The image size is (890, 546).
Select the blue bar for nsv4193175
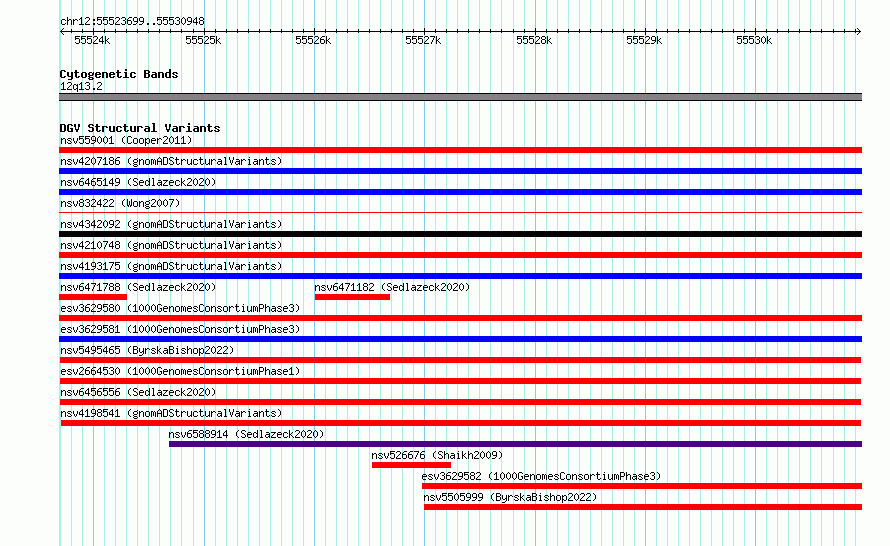coord(460,276)
